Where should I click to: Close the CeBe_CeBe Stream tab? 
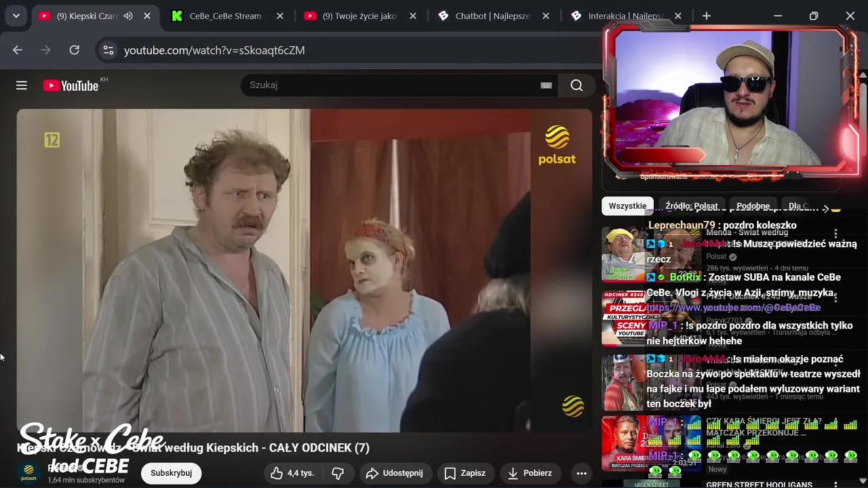[x=279, y=16]
